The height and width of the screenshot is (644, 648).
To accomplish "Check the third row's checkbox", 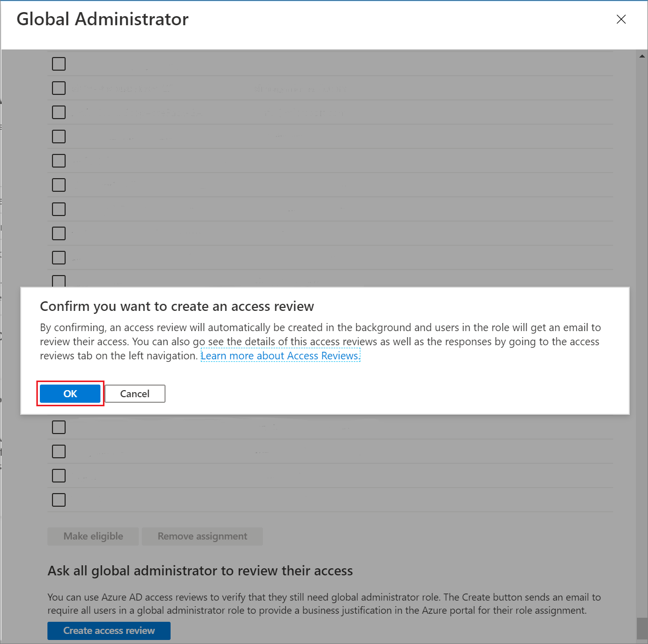I will coord(59,113).
